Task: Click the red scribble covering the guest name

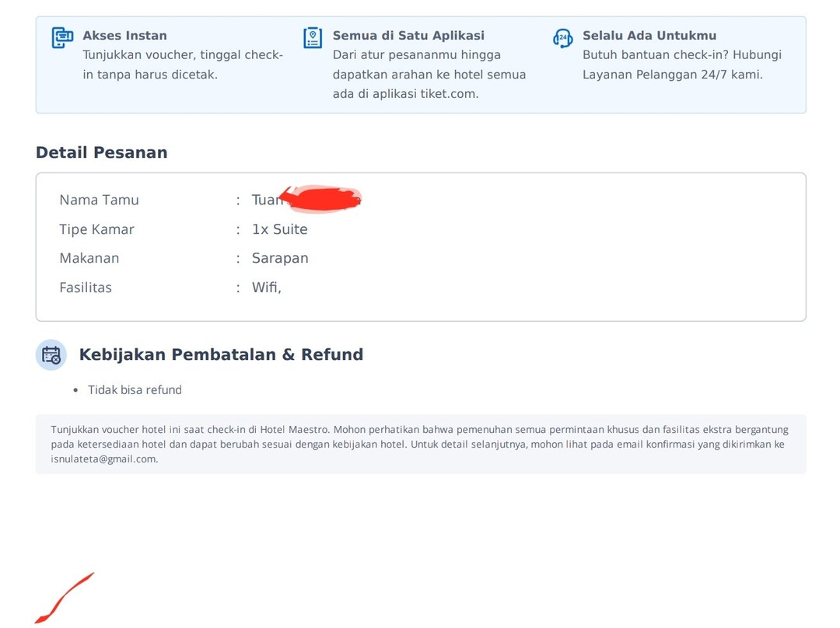Action: click(x=322, y=199)
